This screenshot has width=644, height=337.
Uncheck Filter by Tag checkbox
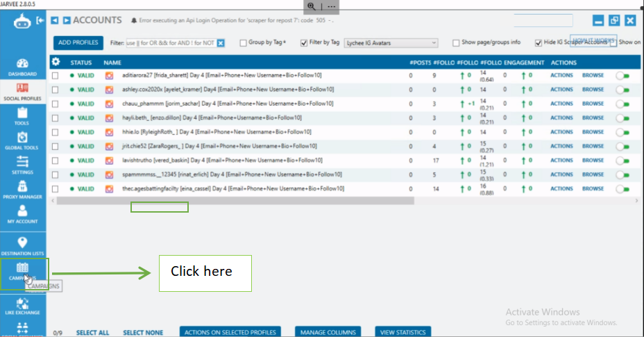click(304, 43)
